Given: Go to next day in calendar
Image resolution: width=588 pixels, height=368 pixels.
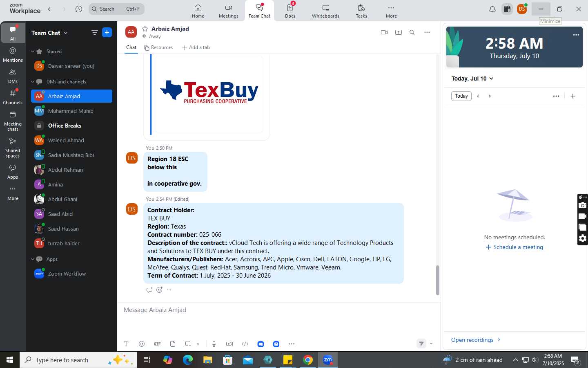Looking at the screenshot, I should (490, 96).
